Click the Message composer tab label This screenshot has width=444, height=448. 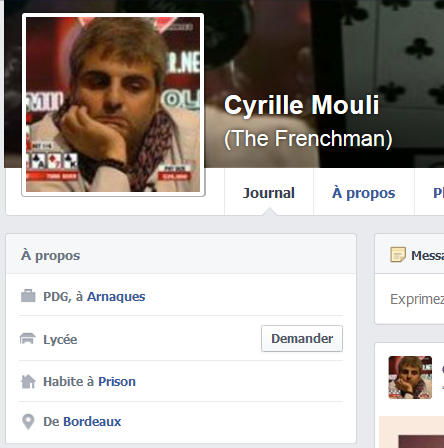tap(427, 256)
